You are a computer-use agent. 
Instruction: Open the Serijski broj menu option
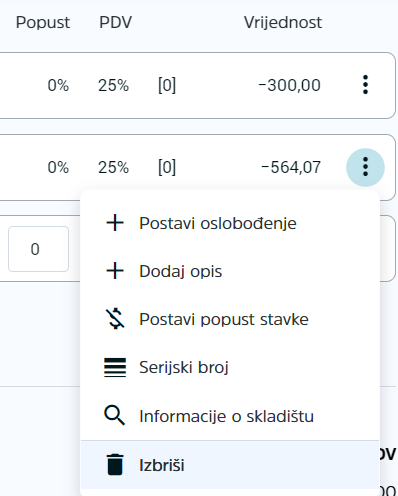pyautogui.click(x=230, y=367)
